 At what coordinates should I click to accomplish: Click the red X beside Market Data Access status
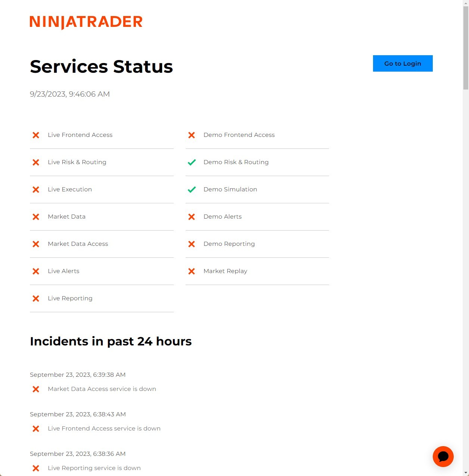click(36, 244)
